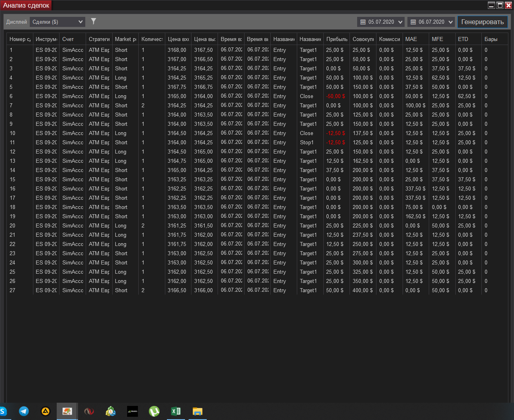Sort by the ETD column header
This screenshot has width=514, height=420.
[x=469, y=39]
